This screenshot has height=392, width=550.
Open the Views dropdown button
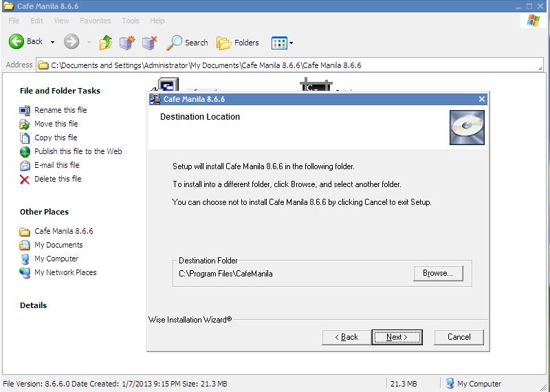[282, 43]
